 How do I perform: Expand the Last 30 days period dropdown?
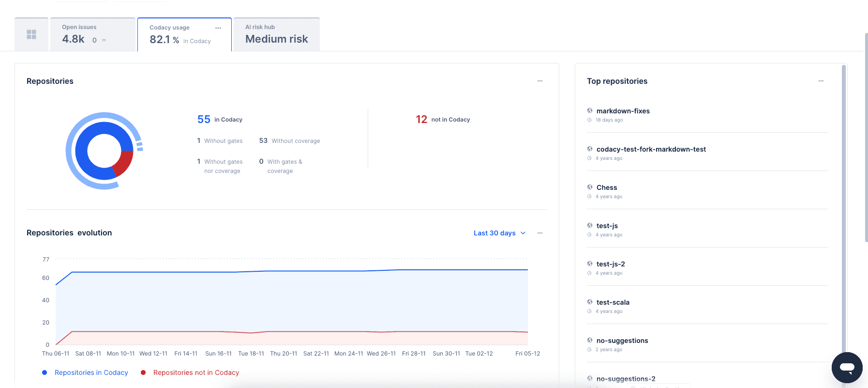click(x=500, y=233)
